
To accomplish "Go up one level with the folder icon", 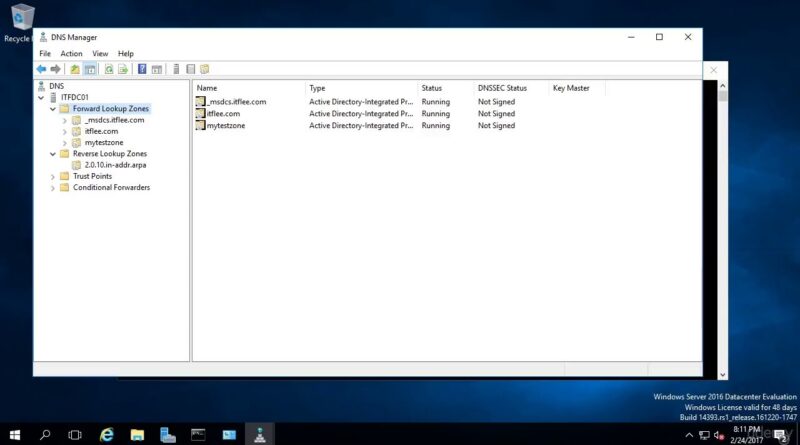I will 75,69.
